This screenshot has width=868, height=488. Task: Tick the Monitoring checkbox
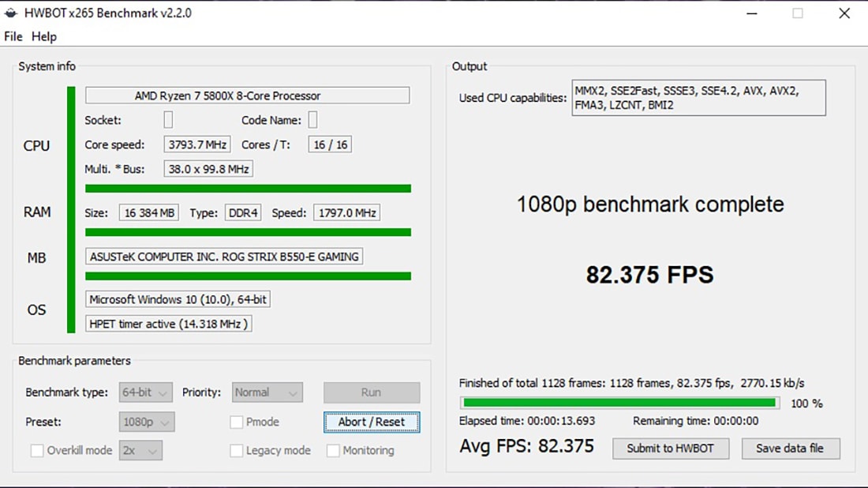[x=333, y=451]
